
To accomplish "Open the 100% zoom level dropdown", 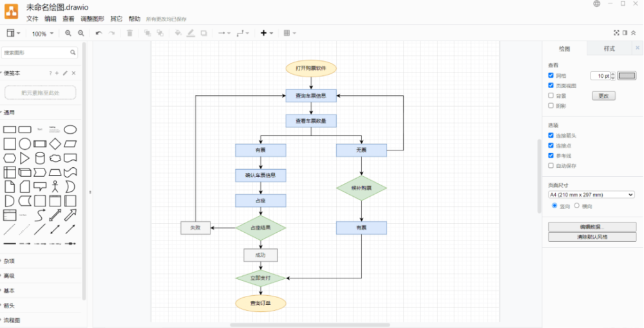I will click(x=43, y=33).
